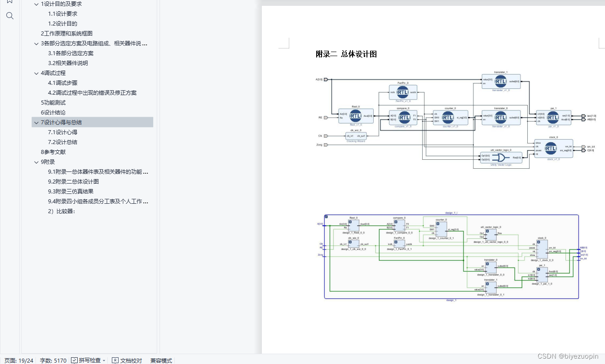
Task: Collapse the 3各部分选定方案 chevron
Action: (x=36, y=44)
